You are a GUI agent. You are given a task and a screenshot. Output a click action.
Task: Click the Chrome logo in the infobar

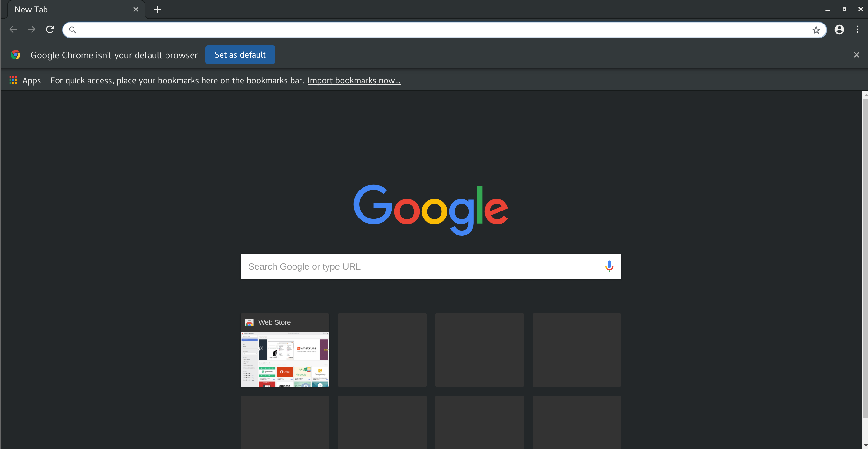click(x=16, y=54)
